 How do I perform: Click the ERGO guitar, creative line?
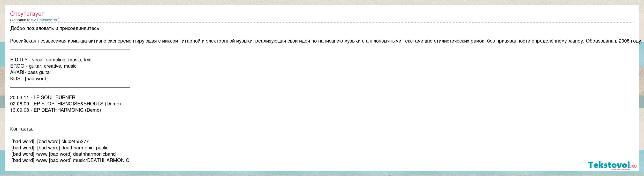[43, 66]
